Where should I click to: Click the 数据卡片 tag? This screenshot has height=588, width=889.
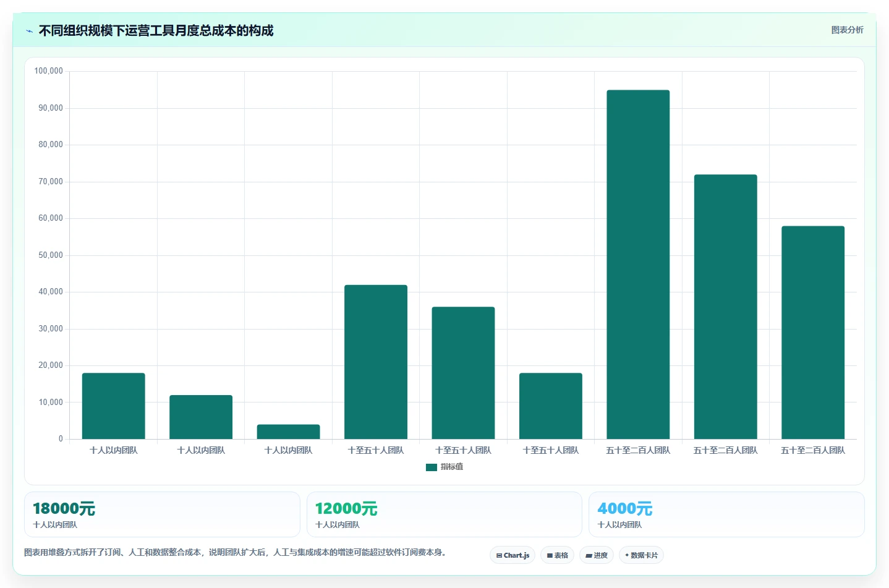click(641, 555)
